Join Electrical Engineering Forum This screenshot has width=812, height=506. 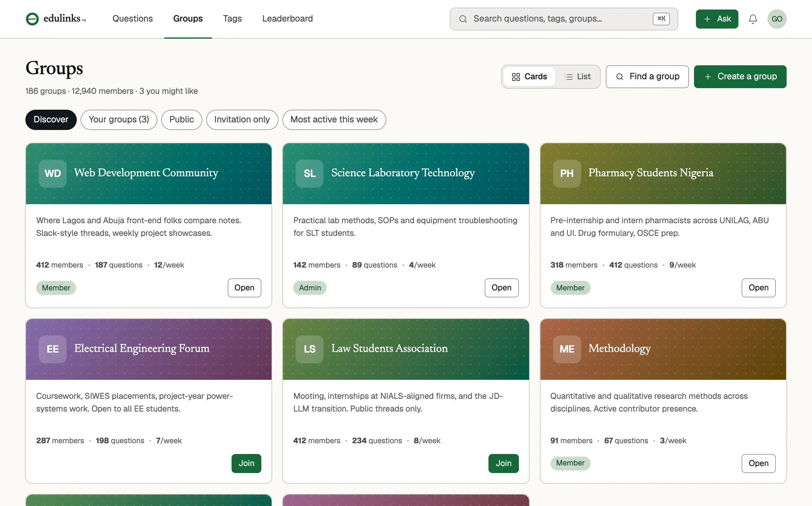point(246,464)
